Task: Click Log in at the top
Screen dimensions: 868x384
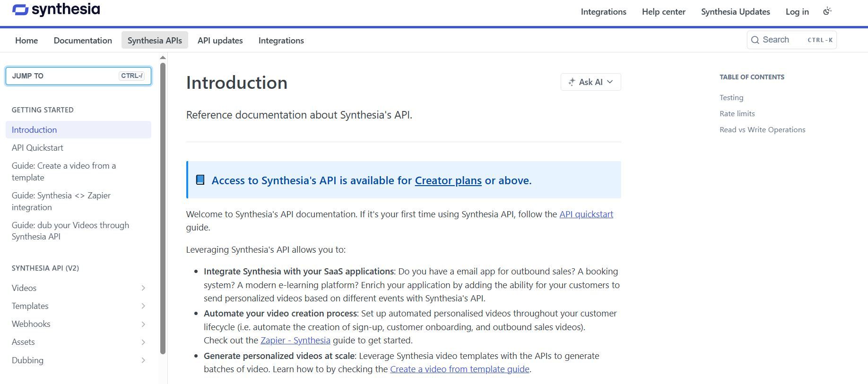Action: click(797, 12)
